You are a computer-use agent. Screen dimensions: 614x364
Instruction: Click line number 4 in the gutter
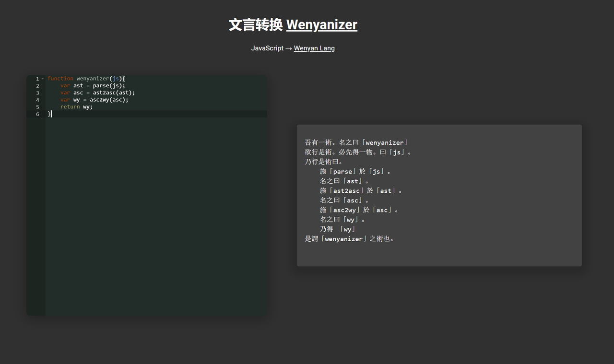click(x=37, y=100)
